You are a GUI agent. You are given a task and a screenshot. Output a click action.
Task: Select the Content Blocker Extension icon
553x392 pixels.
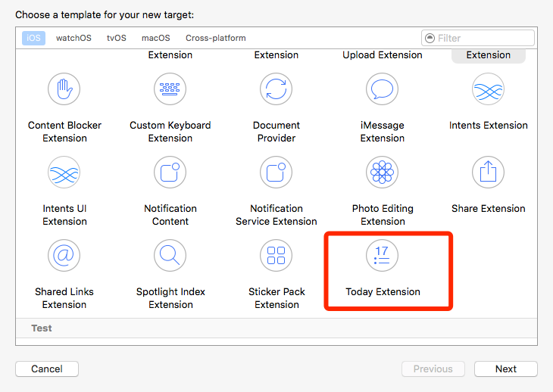coord(64,89)
